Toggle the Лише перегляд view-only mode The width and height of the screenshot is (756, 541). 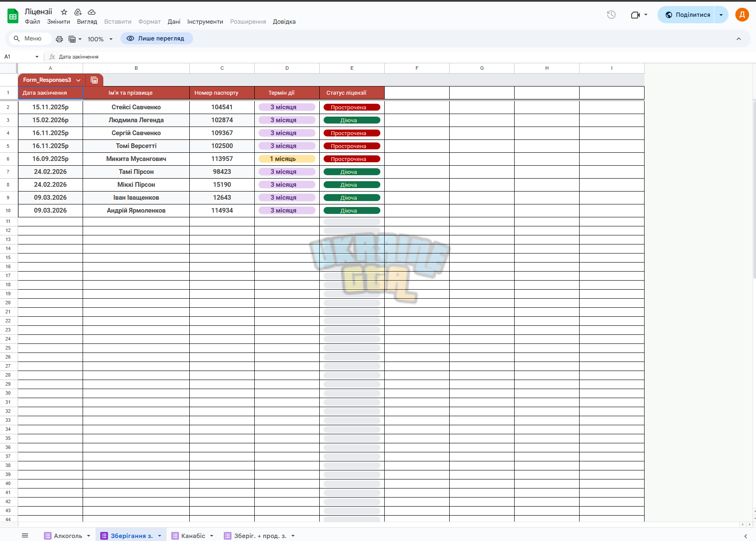click(157, 38)
